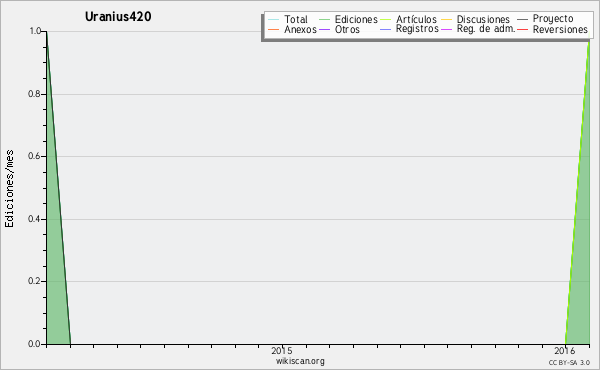Click the Registros legend label

(x=417, y=29)
